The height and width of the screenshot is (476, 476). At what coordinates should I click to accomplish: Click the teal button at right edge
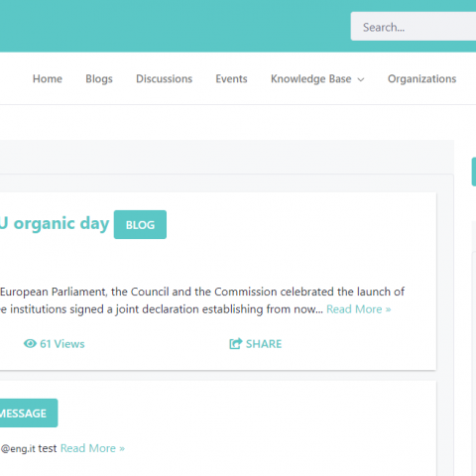point(474,172)
